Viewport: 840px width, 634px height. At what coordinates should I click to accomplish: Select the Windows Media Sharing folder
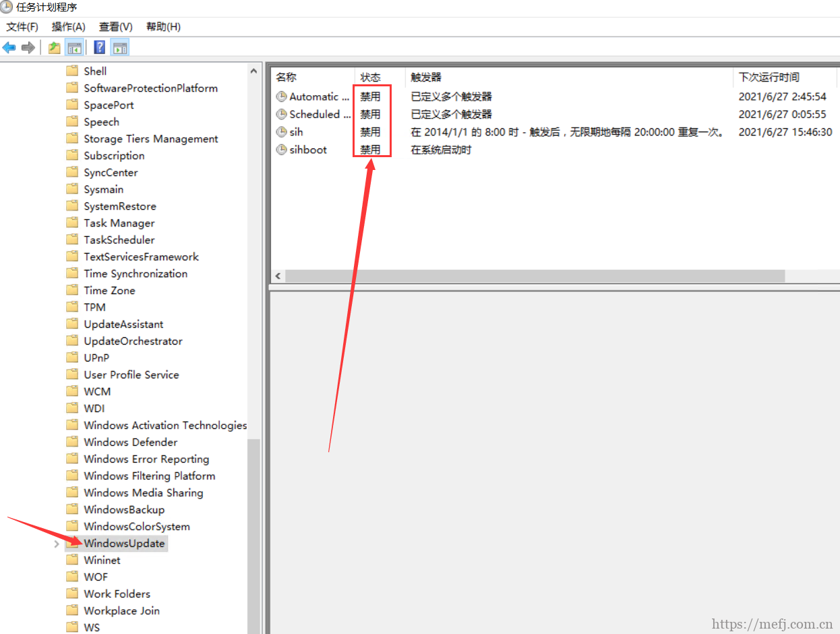[x=144, y=492]
